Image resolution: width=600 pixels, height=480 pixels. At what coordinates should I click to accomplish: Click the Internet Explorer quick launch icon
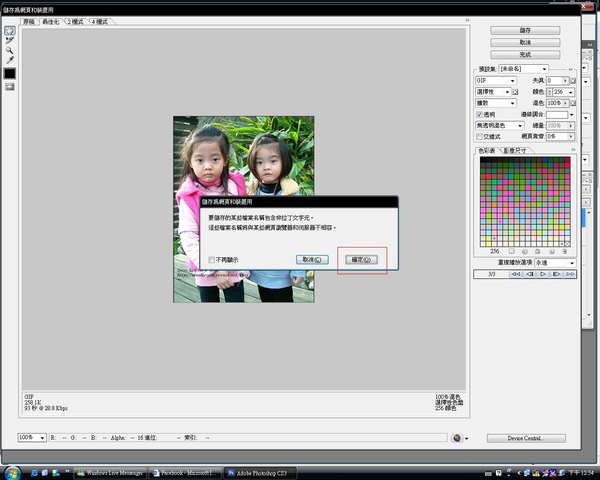pyautogui.click(x=34, y=473)
